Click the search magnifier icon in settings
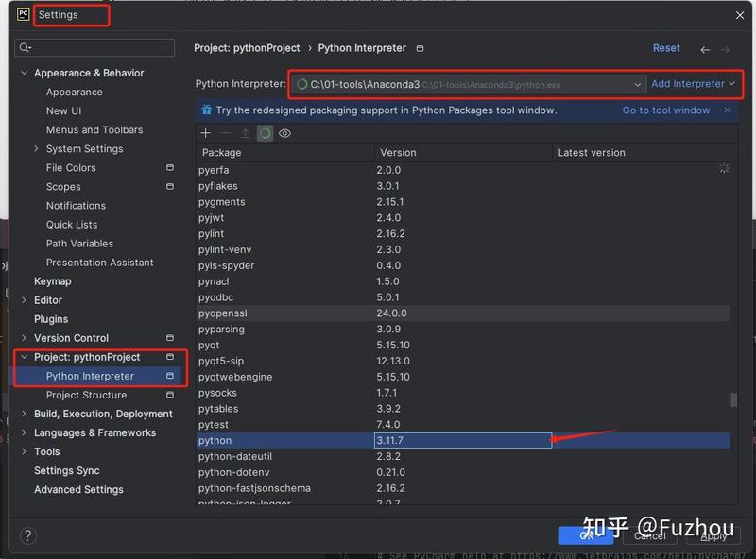 [x=26, y=48]
